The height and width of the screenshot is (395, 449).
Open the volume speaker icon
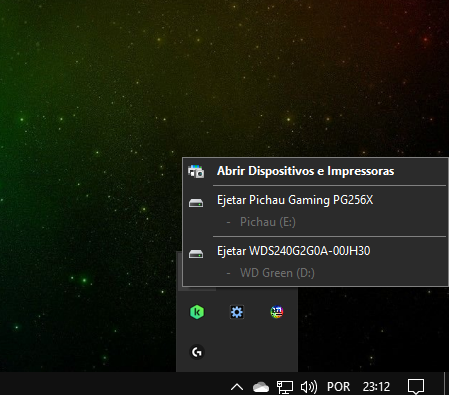pos(309,387)
